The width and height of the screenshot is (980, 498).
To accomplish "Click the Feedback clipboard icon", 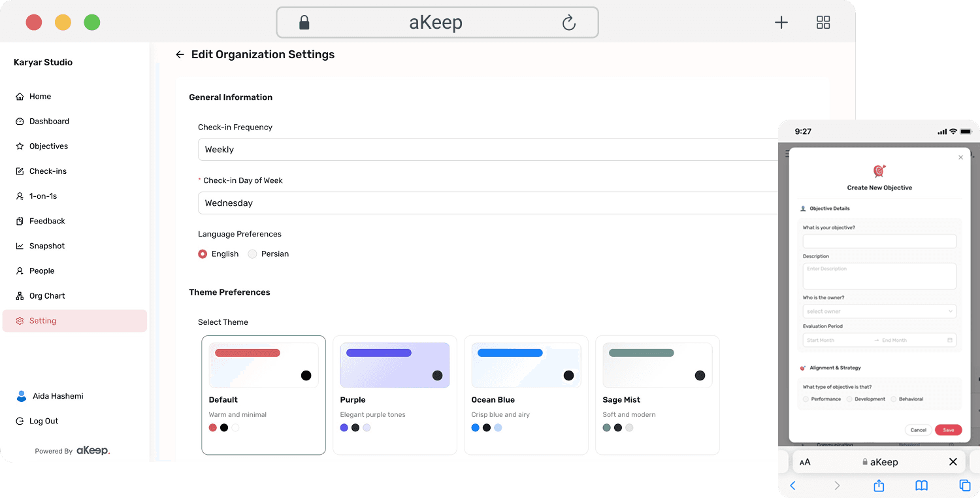I will click(x=20, y=221).
